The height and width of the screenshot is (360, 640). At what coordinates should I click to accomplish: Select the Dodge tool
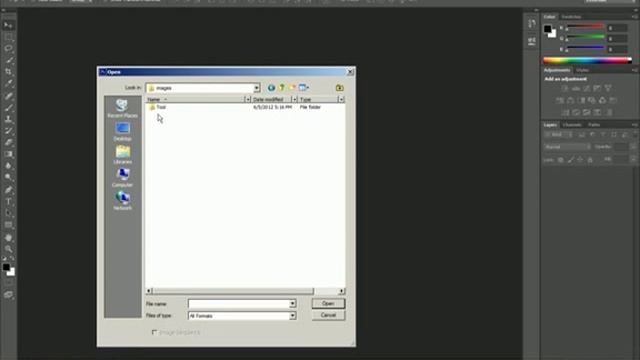(8, 177)
